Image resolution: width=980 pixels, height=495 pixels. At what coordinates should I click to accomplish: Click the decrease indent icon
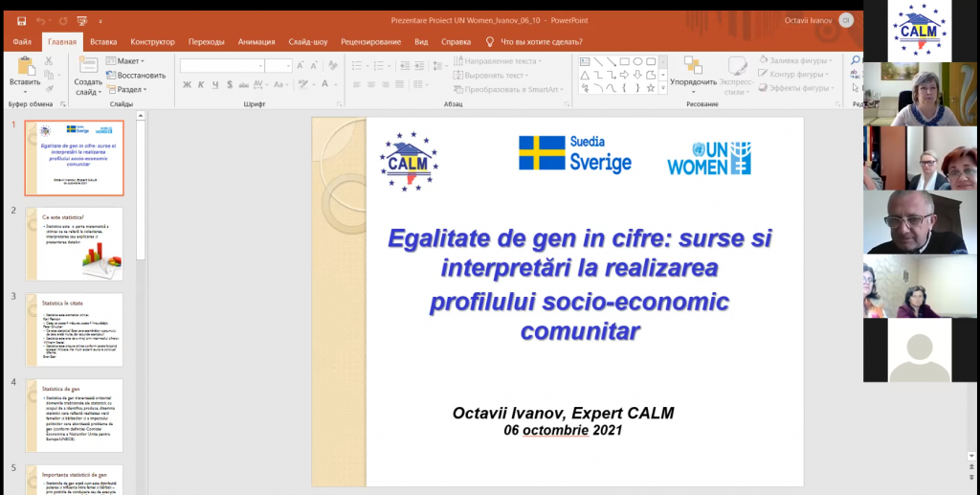click(x=405, y=66)
